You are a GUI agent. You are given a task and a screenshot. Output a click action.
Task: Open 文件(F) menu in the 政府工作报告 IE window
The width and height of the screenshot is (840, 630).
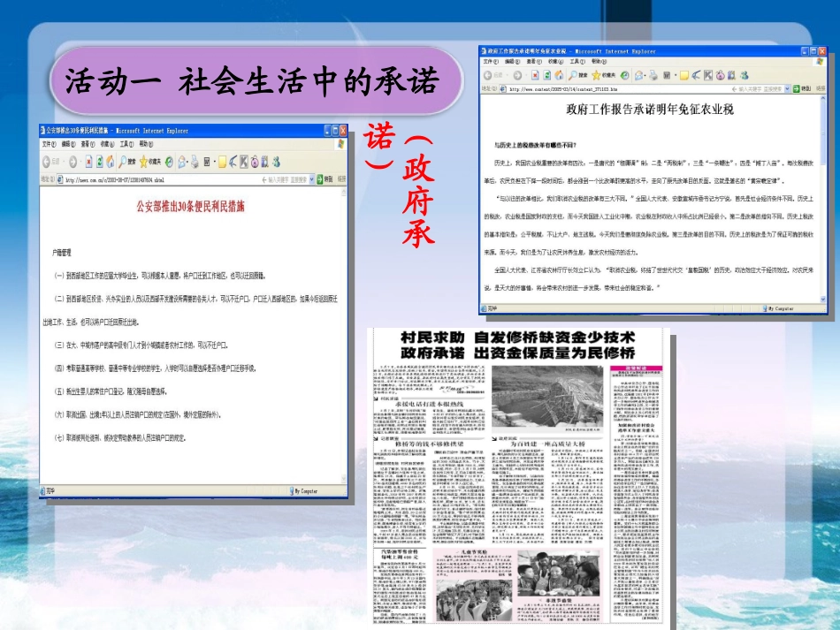491,62
